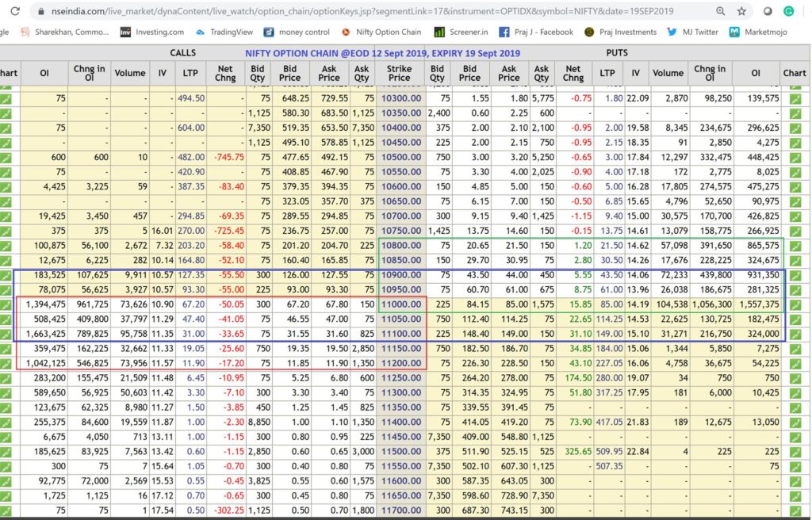
Task: Open the 11550.00 strike price link
Action: pyautogui.click(x=401, y=467)
